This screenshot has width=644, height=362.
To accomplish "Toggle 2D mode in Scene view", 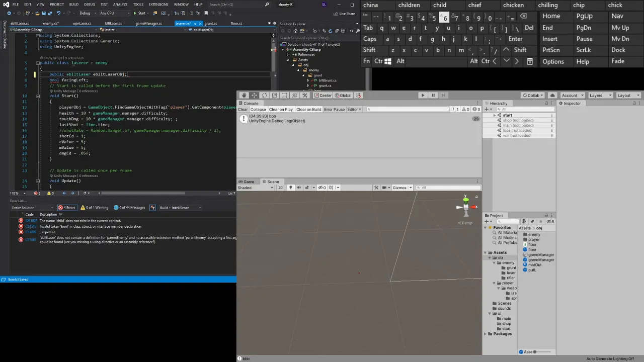I will coord(280,188).
